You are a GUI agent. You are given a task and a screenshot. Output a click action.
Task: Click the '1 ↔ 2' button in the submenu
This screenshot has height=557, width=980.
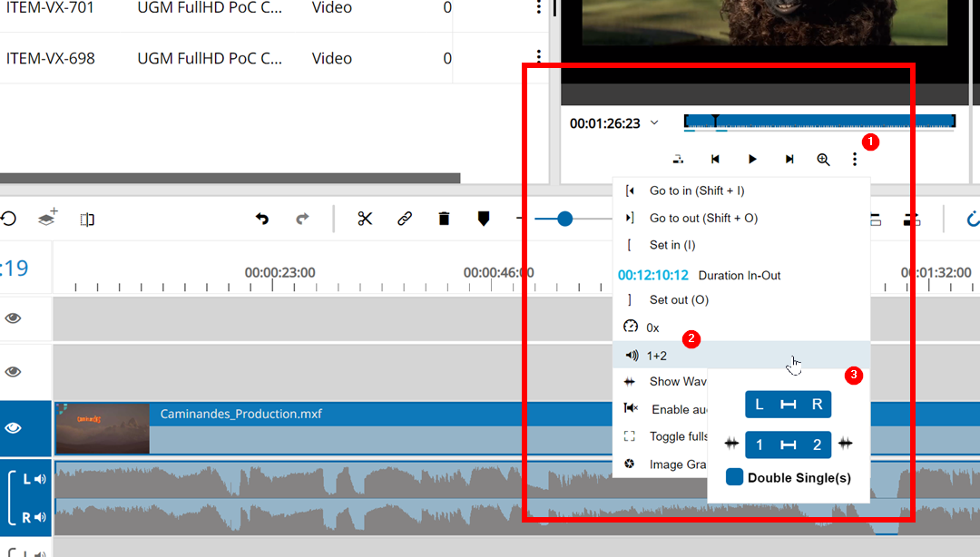tap(788, 444)
